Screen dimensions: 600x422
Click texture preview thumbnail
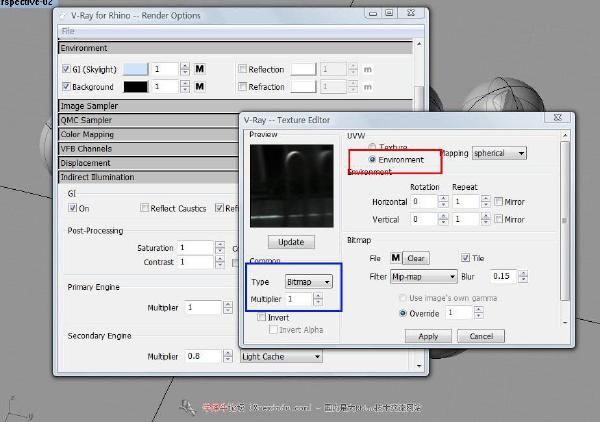[292, 186]
